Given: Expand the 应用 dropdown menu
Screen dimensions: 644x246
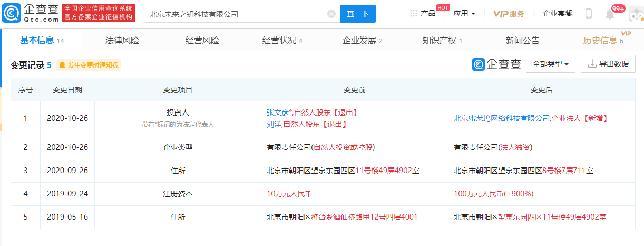Looking at the screenshot, I should coord(464,14).
